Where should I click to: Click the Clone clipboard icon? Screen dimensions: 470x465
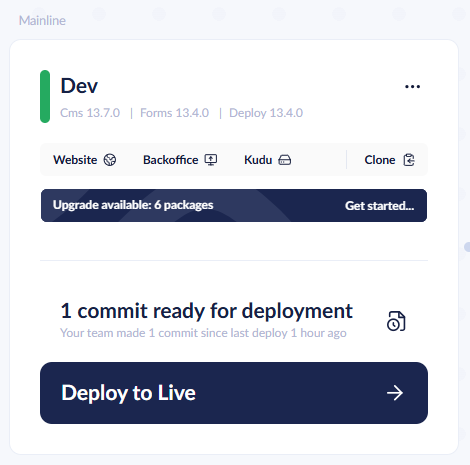(x=409, y=160)
